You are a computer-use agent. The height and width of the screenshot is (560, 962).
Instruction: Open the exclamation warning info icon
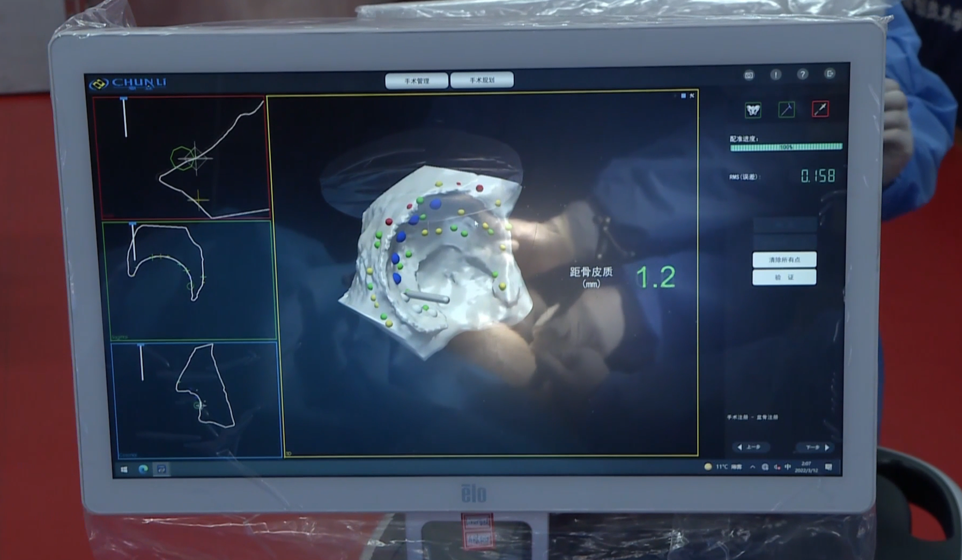click(x=775, y=74)
